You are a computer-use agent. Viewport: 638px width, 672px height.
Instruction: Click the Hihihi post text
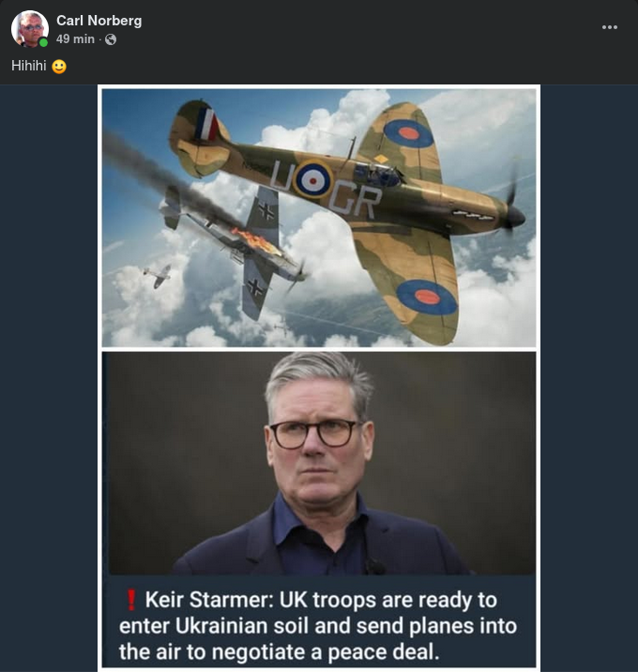pyautogui.click(x=30, y=67)
